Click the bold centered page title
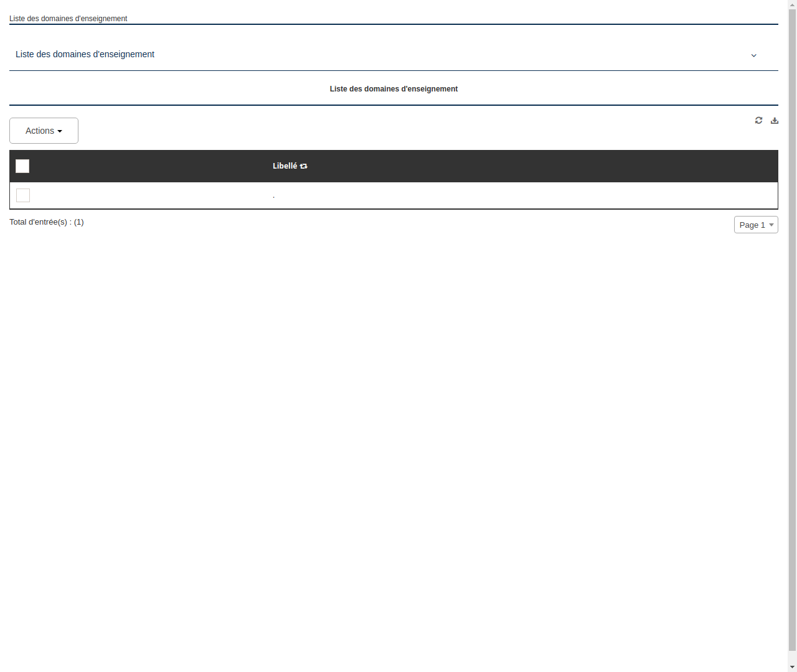This screenshot has height=672, width=797. click(394, 89)
